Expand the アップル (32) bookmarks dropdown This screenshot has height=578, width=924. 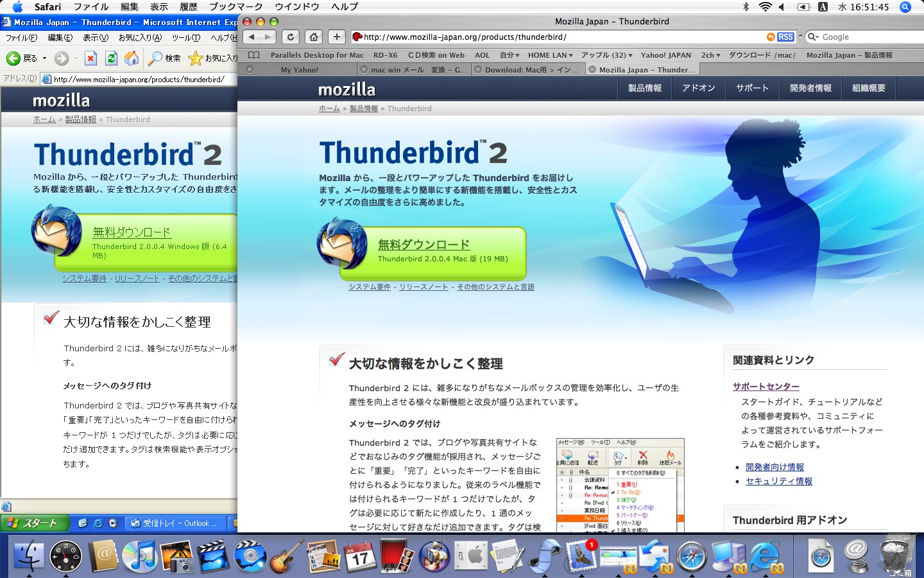[x=606, y=55]
